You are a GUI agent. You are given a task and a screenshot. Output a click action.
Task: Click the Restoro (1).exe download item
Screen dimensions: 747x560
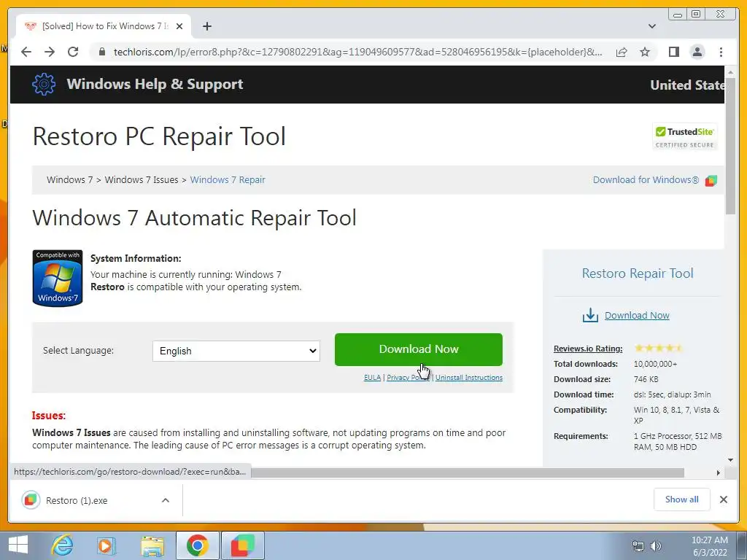point(96,500)
